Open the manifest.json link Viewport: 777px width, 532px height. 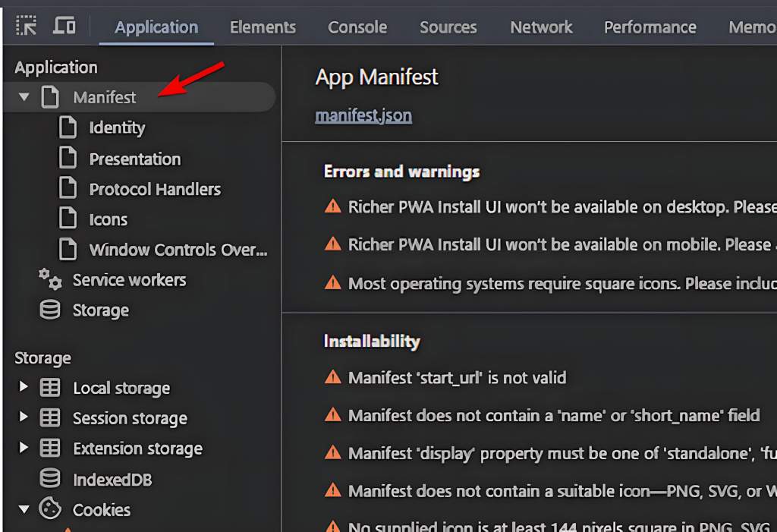363,116
